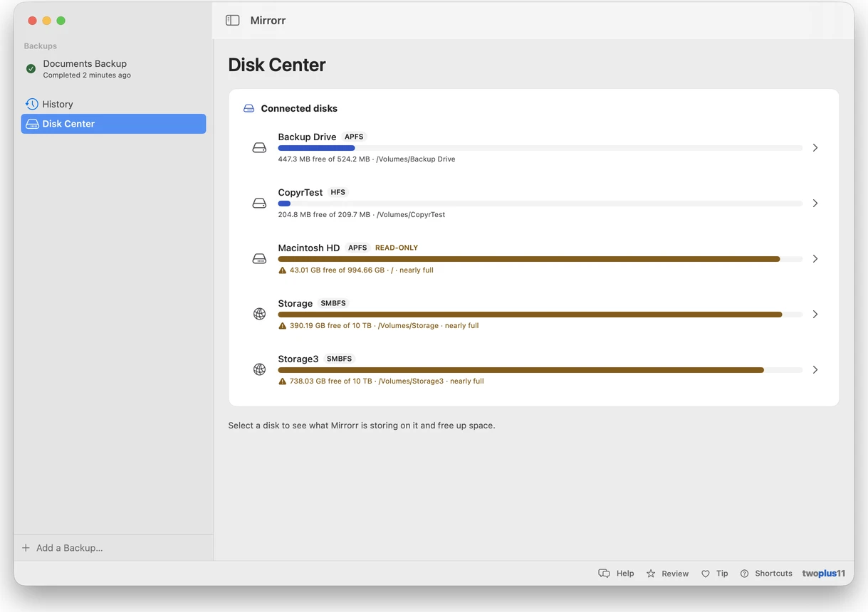Click the Tip button label

(722, 574)
